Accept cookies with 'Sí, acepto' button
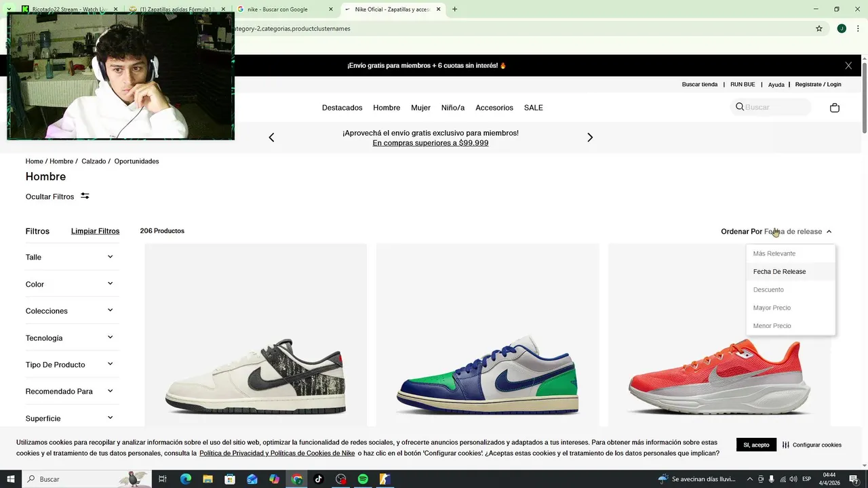 [x=756, y=445]
